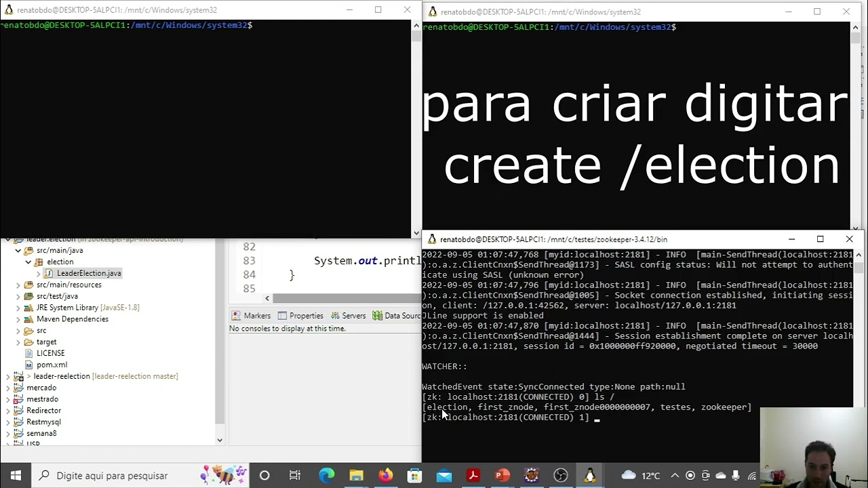This screenshot has width=868, height=488.
Task: Expand the src/test/java folder
Action: 18,296
